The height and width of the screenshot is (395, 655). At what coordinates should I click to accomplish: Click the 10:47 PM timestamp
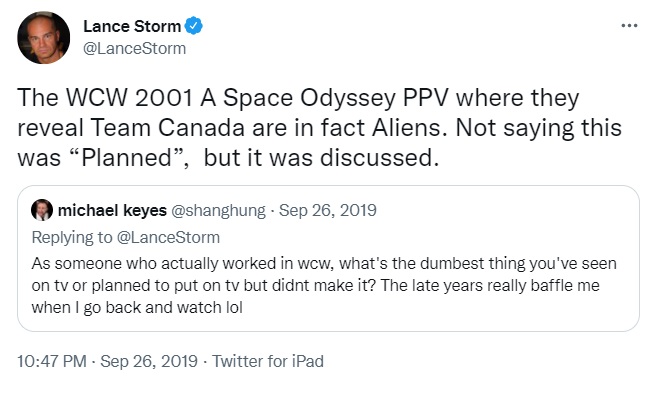click(x=52, y=361)
